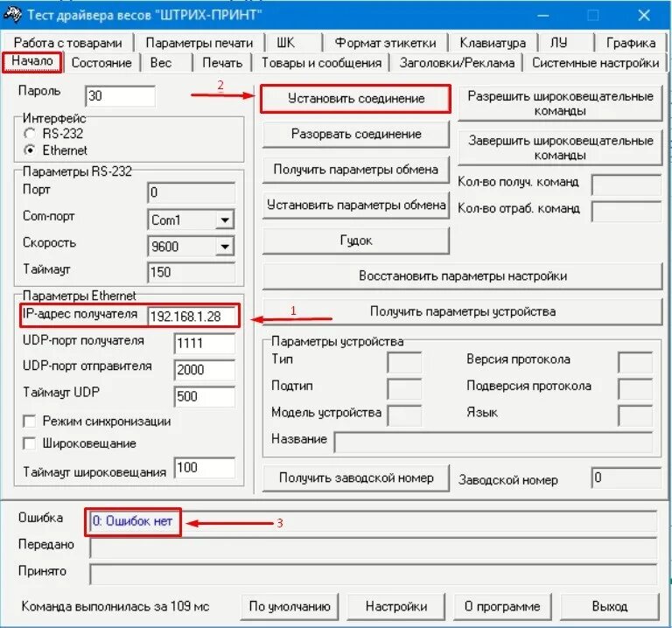Click the Порт input field

pyautogui.click(x=191, y=192)
